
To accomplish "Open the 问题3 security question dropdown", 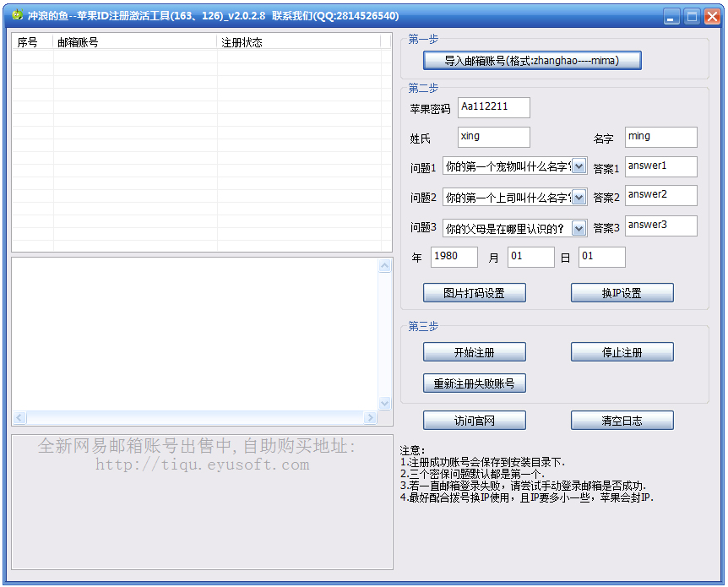I will pos(579,228).
